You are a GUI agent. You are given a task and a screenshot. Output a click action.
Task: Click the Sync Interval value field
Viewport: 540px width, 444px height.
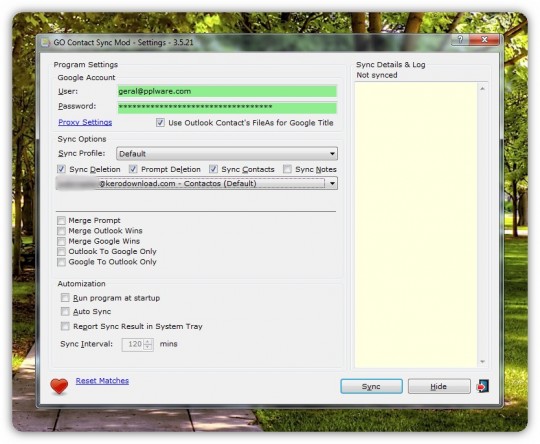[133, 344]
